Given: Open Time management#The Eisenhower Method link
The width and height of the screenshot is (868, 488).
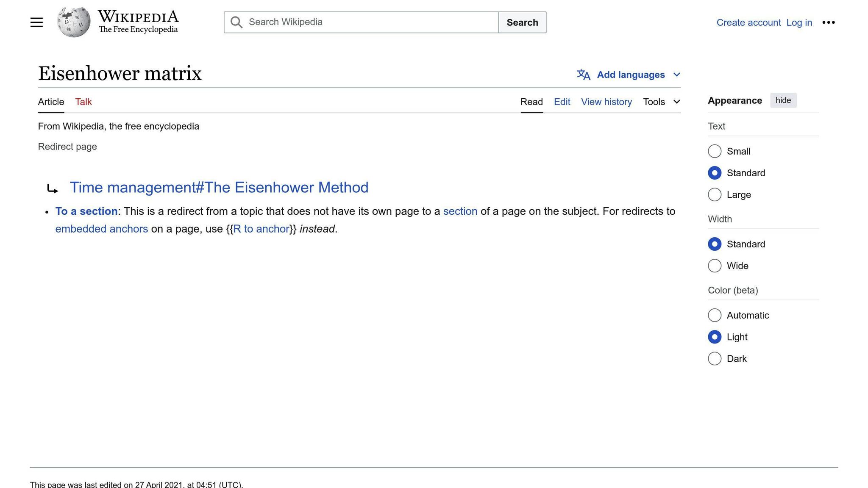Looking at the screenshot, I should [219, 188].
